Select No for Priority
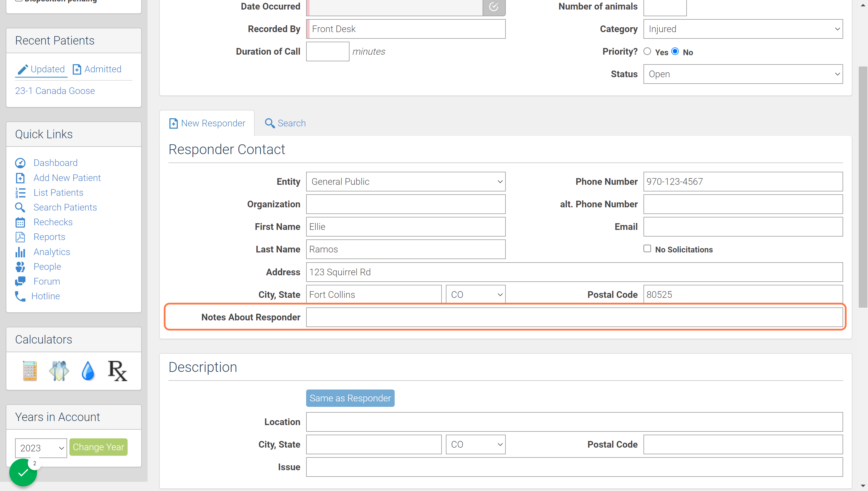 pos(675,51)
